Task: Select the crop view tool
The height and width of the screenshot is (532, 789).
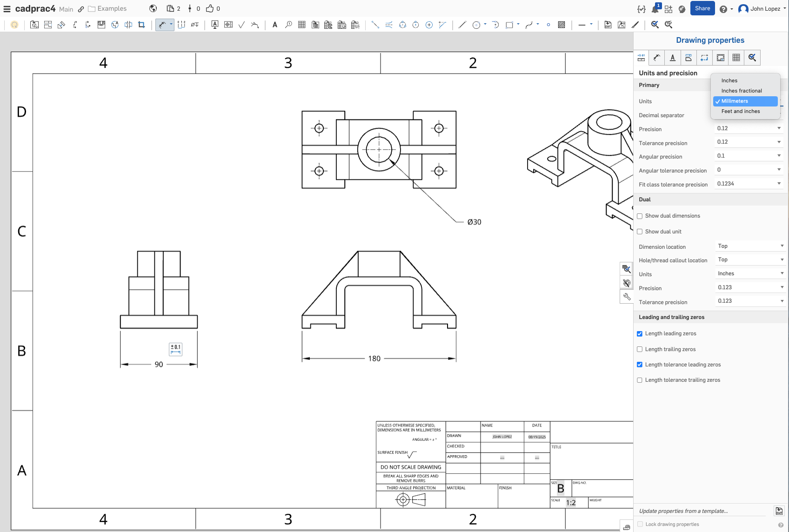Action: tap(141, 25)
